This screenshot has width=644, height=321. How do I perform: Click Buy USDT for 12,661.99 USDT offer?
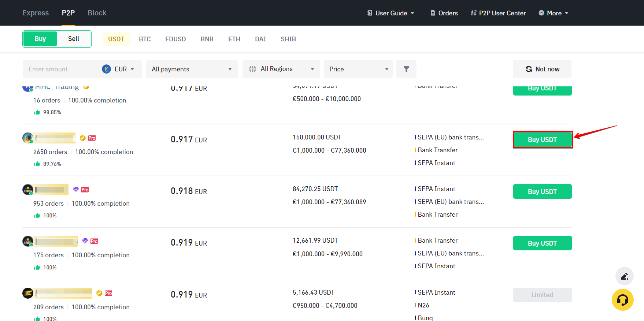(543, 243)
